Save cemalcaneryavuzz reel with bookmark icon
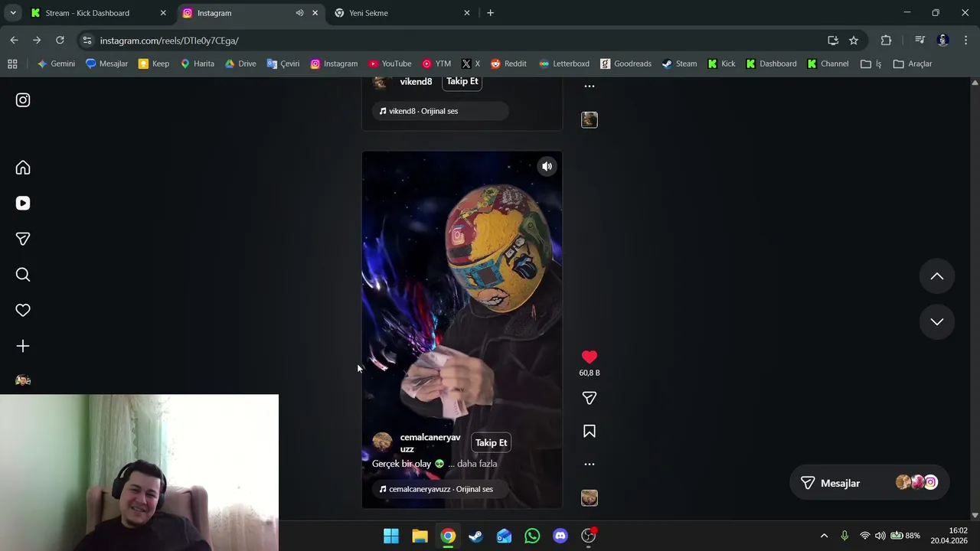This screenshot has width=980, height=551. (x=589, y=432)
